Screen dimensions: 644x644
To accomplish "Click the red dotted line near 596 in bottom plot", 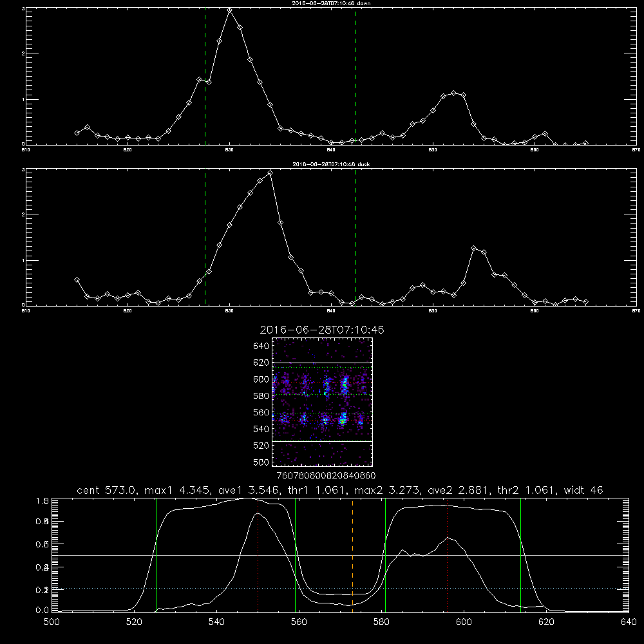I will pyautogui.click(x=448, y=555).
